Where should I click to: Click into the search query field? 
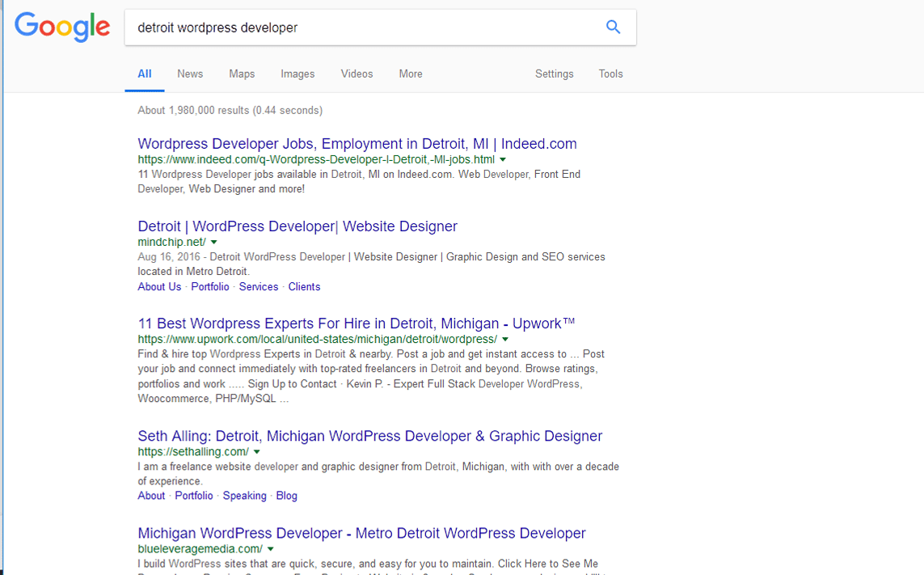pyautogui.click(x=364, y=27)
